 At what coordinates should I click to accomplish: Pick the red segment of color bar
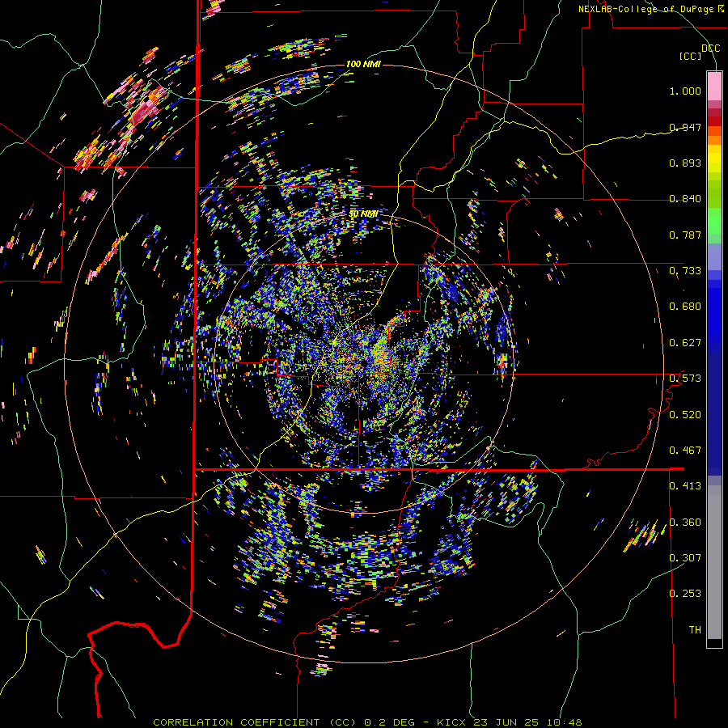click(x=714, y=121)
